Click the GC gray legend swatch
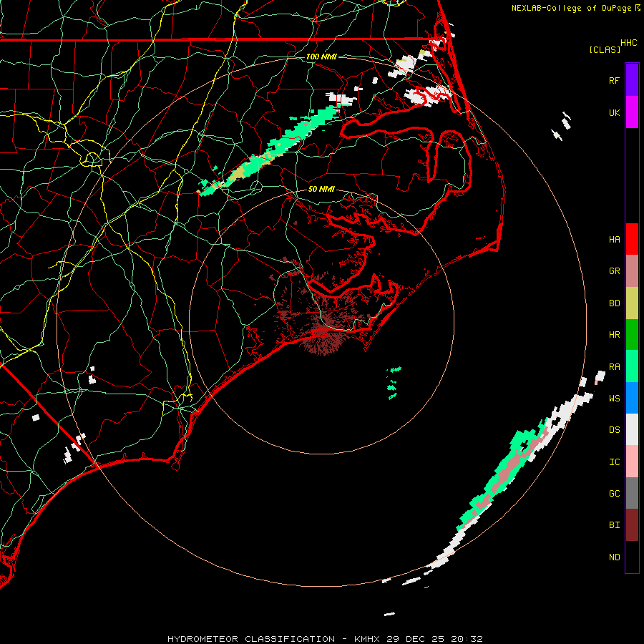The width and height of the screenshot is (644, 644). pyautogui.click(x=632, y=493)
